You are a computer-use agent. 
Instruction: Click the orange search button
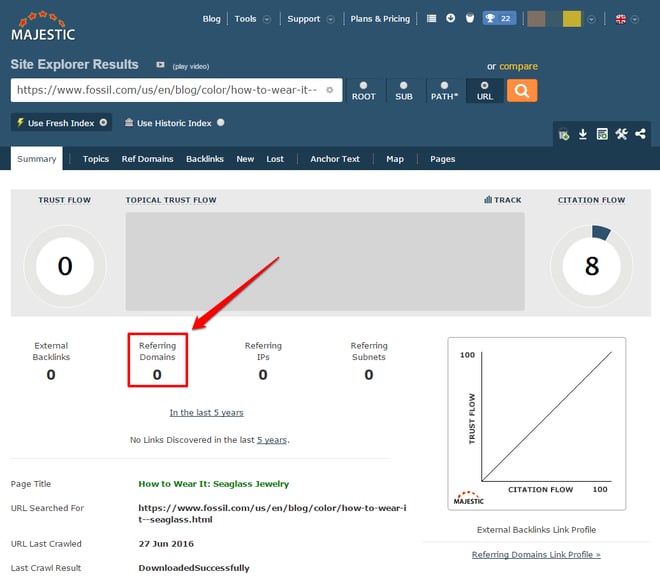[522, 91]
